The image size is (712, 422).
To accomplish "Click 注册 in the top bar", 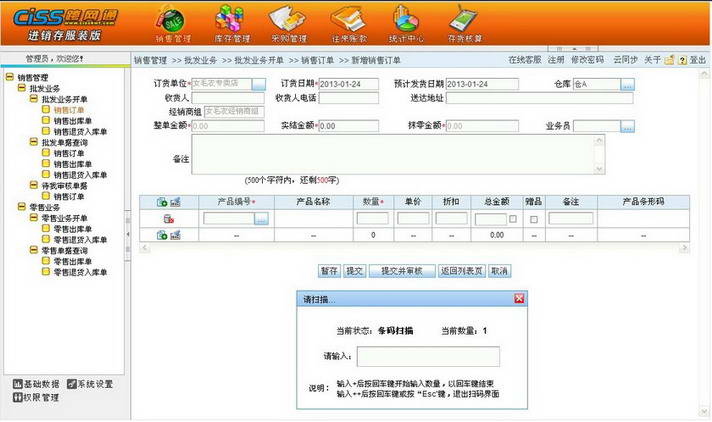I will click(x=556, y=60).
